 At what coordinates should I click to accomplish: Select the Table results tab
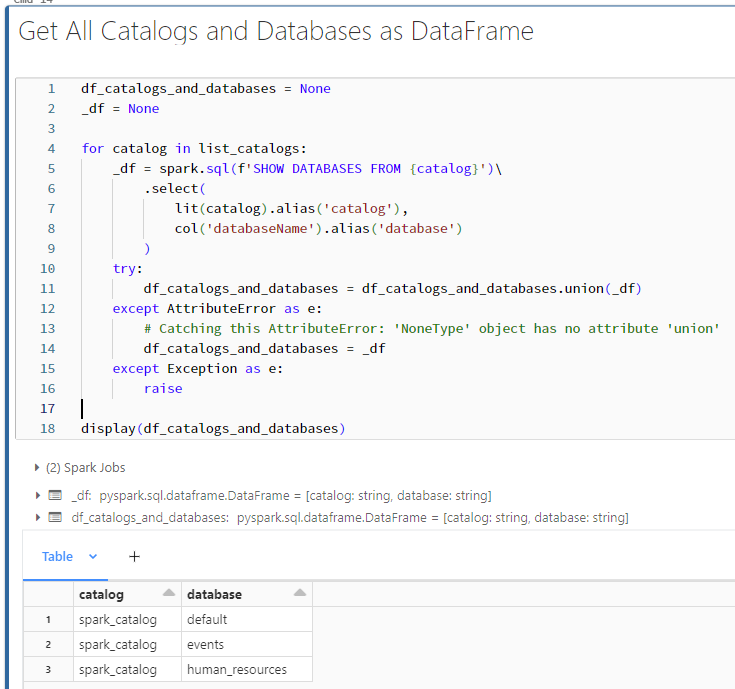coord(57,556)
